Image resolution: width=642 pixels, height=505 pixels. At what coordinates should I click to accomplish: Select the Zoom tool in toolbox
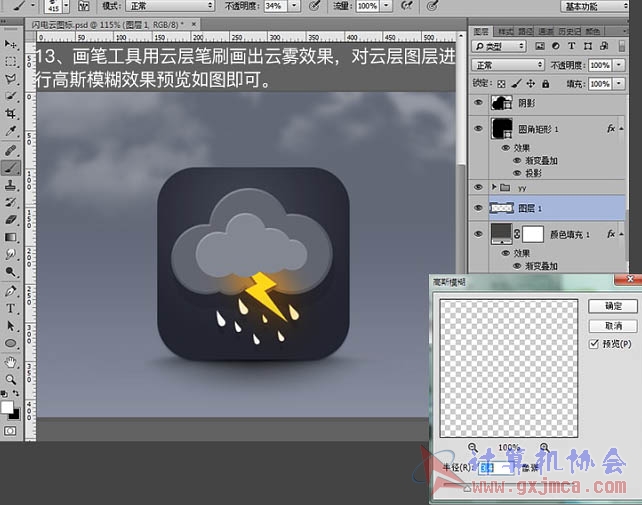click(x=11, y=380)
